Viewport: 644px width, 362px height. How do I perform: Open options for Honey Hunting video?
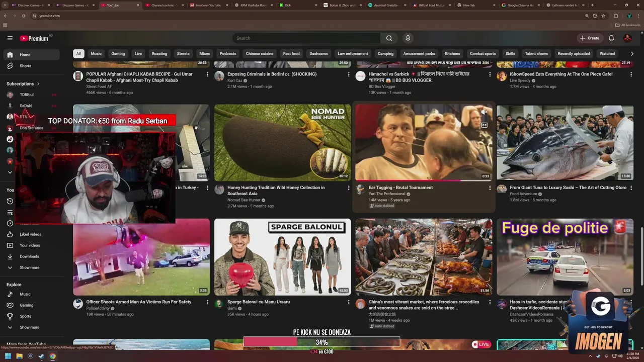click(348, 188)
